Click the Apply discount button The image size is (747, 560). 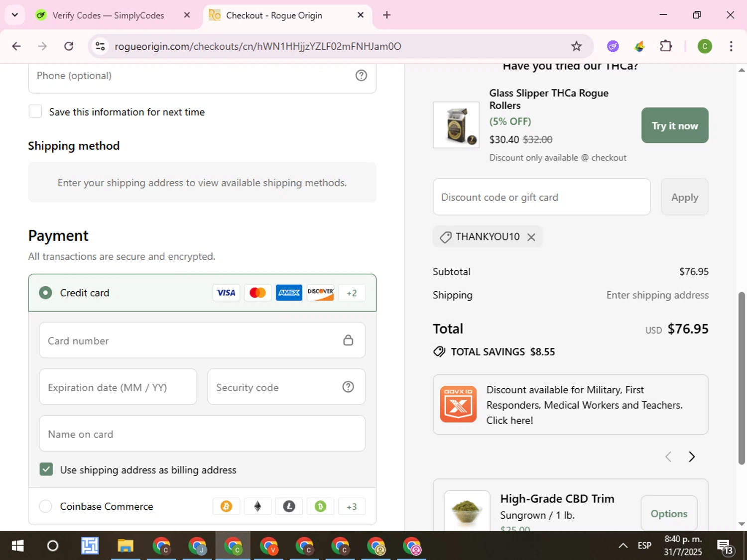point(685,197)
